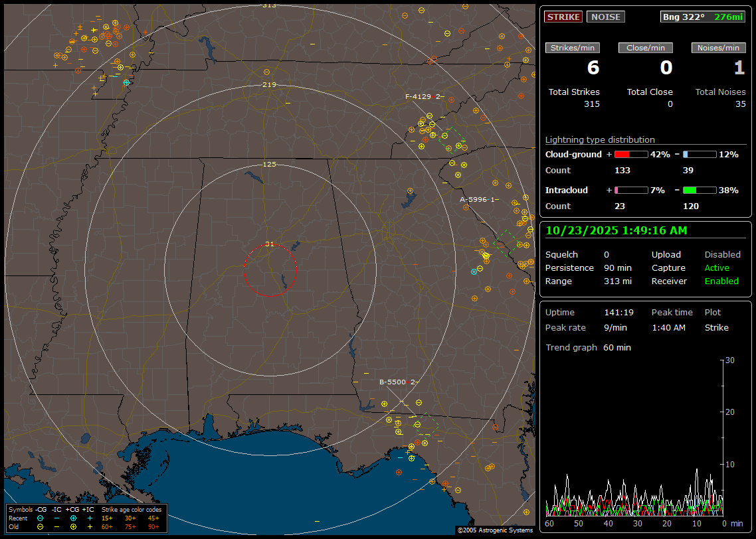The height and width of the screenshot is (539, 756).
Task: Toggle the STRIKE display mode
Action: coord(563,17)
